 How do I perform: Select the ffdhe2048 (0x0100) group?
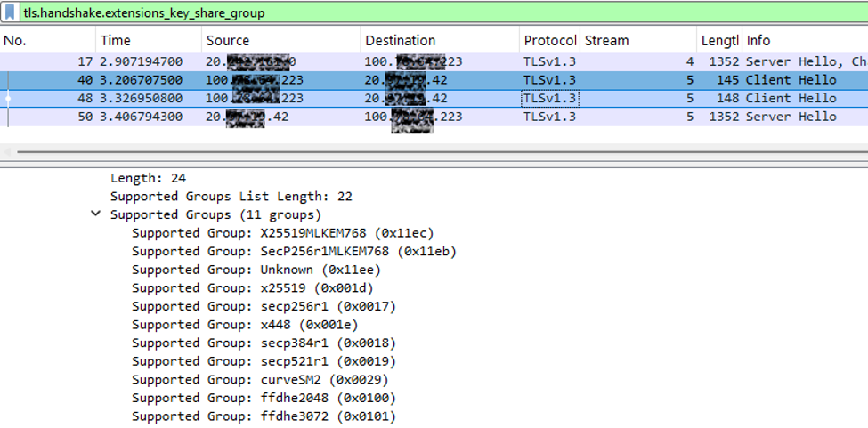[x=264, y=398]
